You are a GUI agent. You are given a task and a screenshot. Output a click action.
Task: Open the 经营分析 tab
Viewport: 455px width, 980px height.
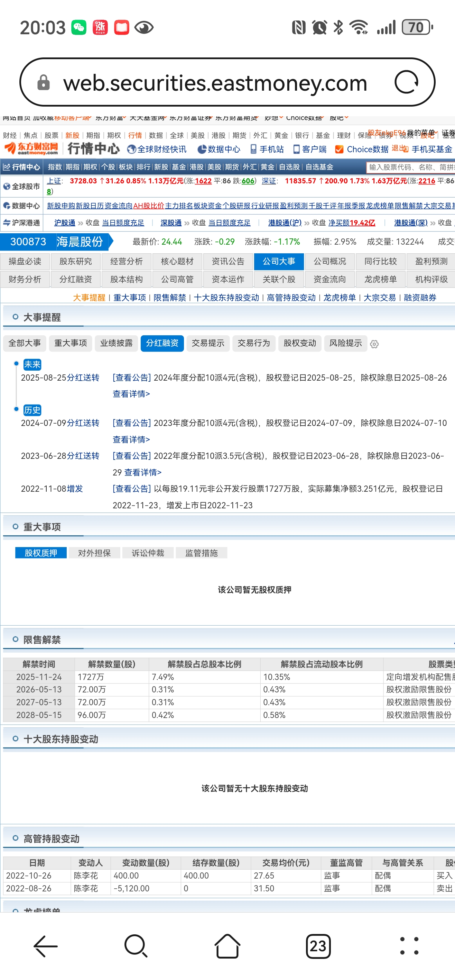pos(127,261)
